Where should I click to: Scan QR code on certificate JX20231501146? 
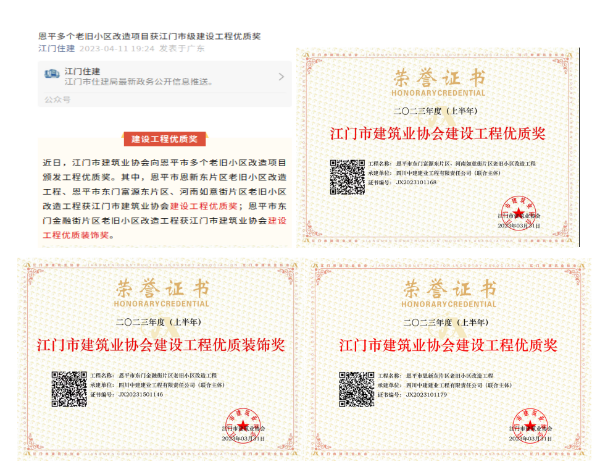tap(69, 389)
